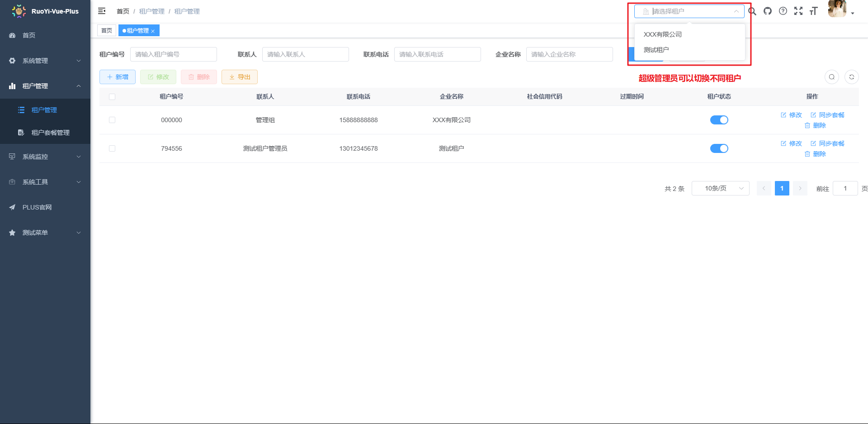Screen dimensions: 868x424
Task: Open the help documentation question icon
Action: tap(783, 11)
